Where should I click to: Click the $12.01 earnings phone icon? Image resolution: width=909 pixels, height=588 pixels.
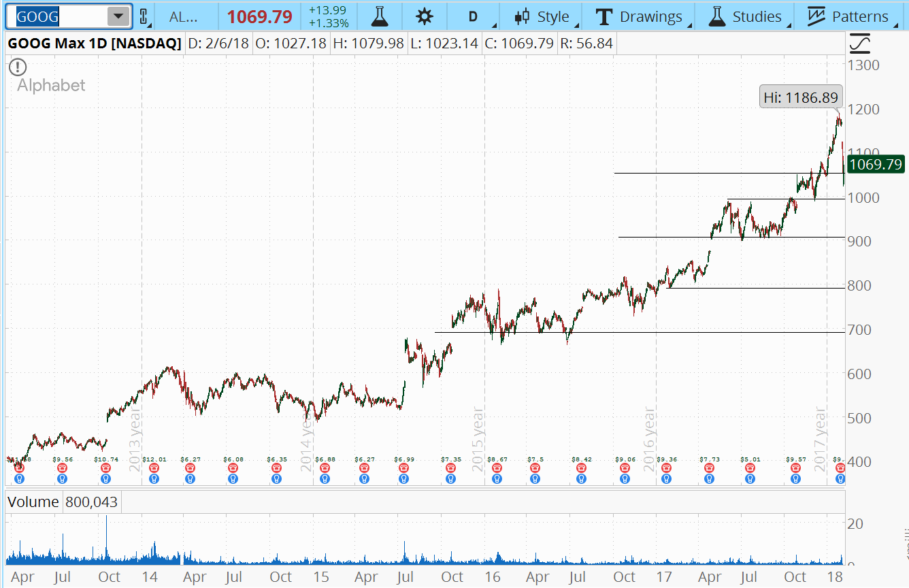[x=154, y=468]
